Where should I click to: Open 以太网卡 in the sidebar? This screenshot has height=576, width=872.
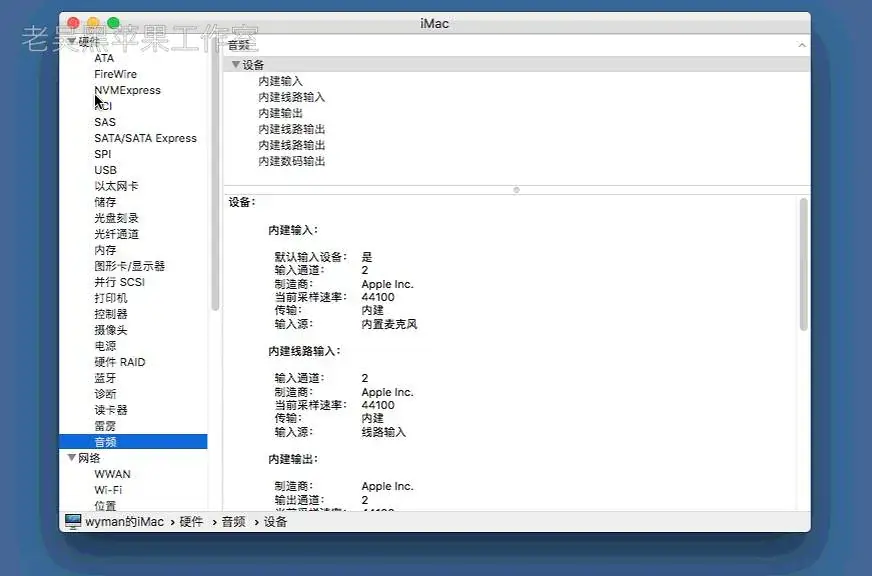pos(116,186)
